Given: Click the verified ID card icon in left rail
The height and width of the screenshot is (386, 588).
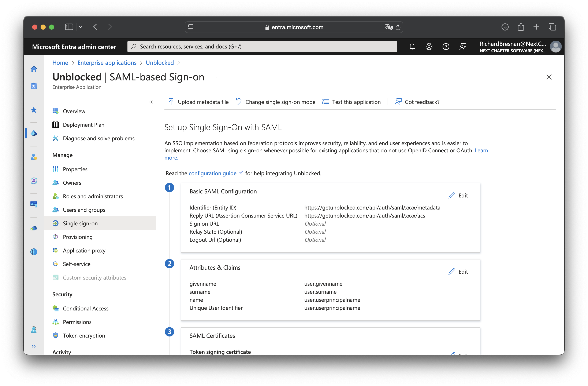Looking at the screenshot, I should click(34, 204).
